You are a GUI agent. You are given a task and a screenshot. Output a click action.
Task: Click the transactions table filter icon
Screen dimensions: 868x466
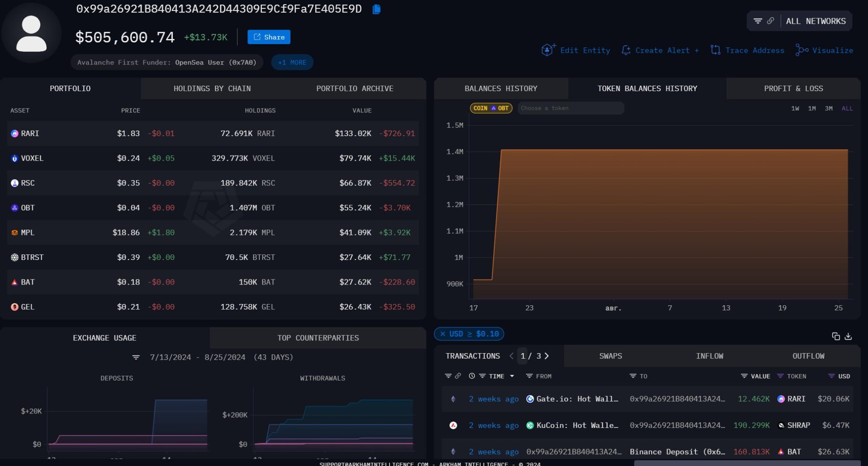[x=448, y=376]
